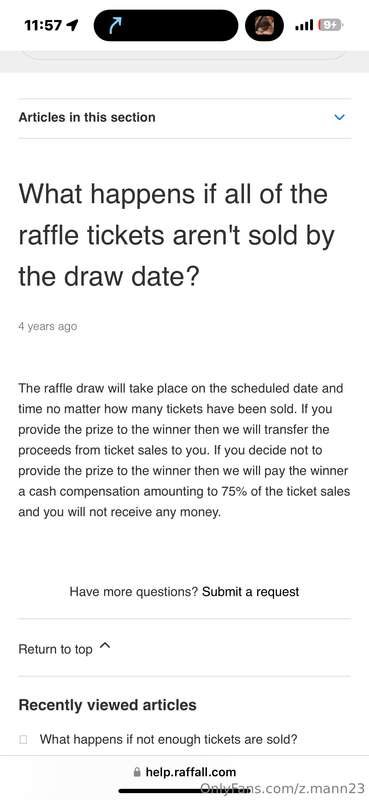
Task: Click the Submit a request link
Action: (251, 592)
